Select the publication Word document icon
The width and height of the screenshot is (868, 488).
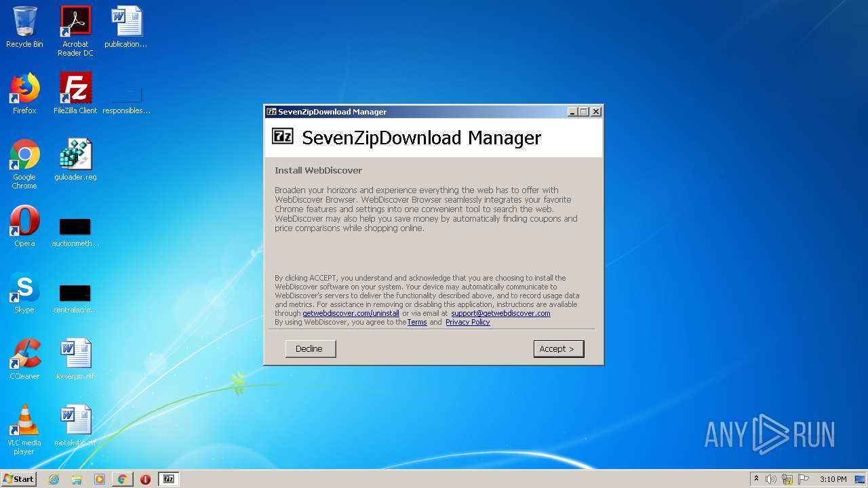point(126,27)
